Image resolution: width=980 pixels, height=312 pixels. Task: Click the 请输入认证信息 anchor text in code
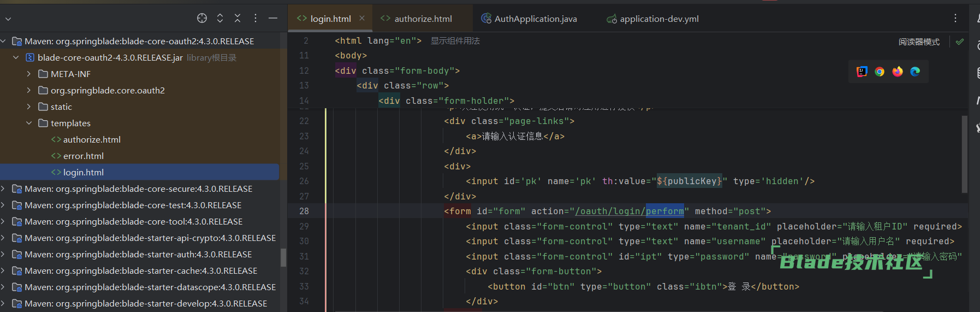pyautogui.click(x=513, y=136)
